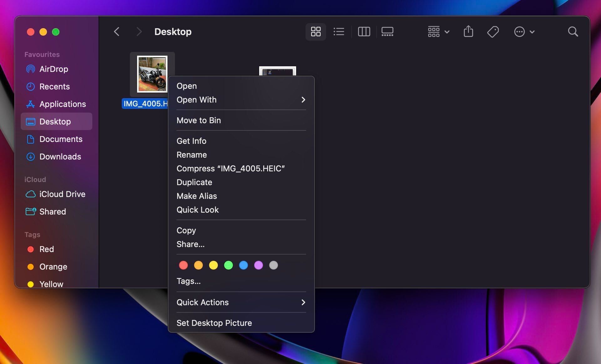The width and height of the screenshot is (601, 364).
Task: Choose Rename in context menu
Action: click(241, 154)
